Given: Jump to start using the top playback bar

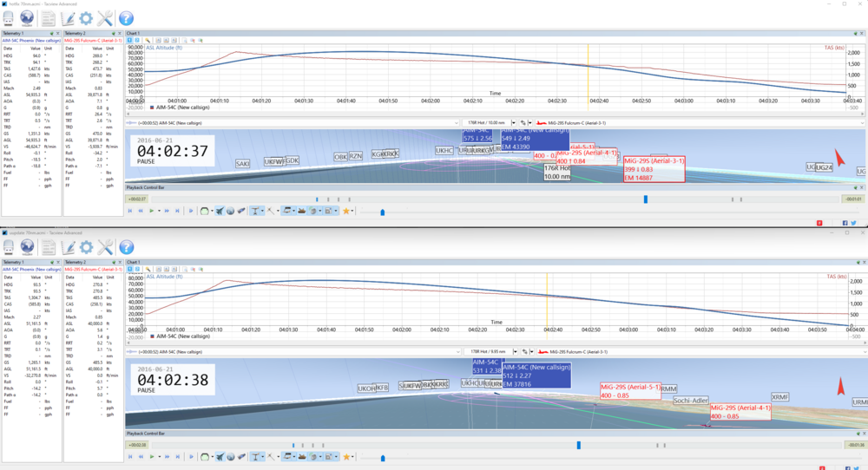Looking at the screenshot, I should pyautogui.click(x=130, y=211).
